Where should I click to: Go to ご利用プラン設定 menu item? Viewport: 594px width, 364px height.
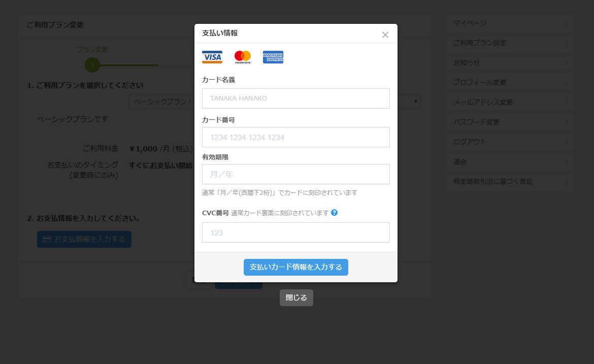point(510,43)
